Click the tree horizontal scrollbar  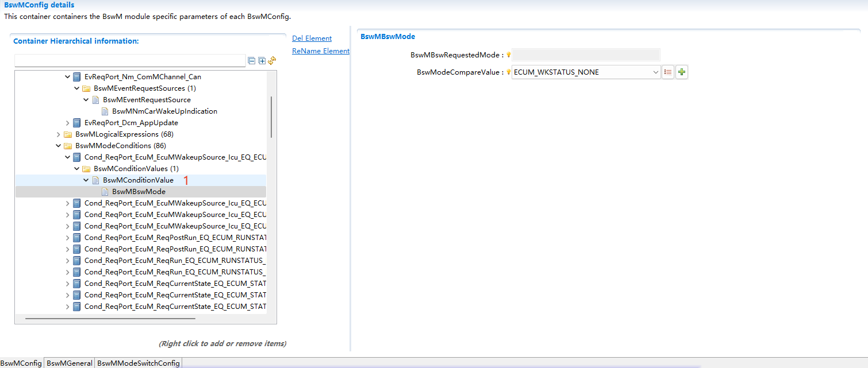coord(110,318)
